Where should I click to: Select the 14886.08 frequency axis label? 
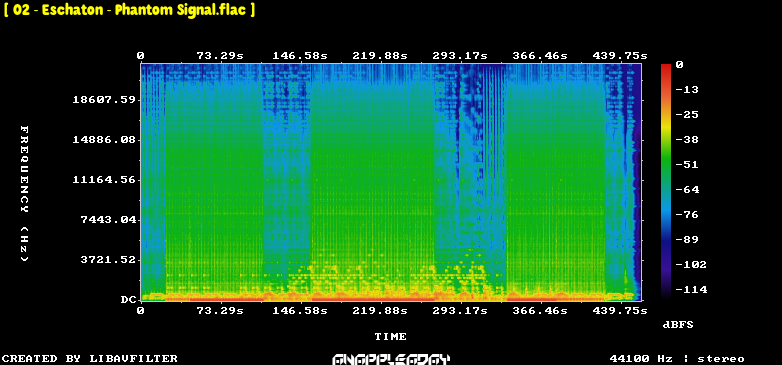[x=104, y=140]
